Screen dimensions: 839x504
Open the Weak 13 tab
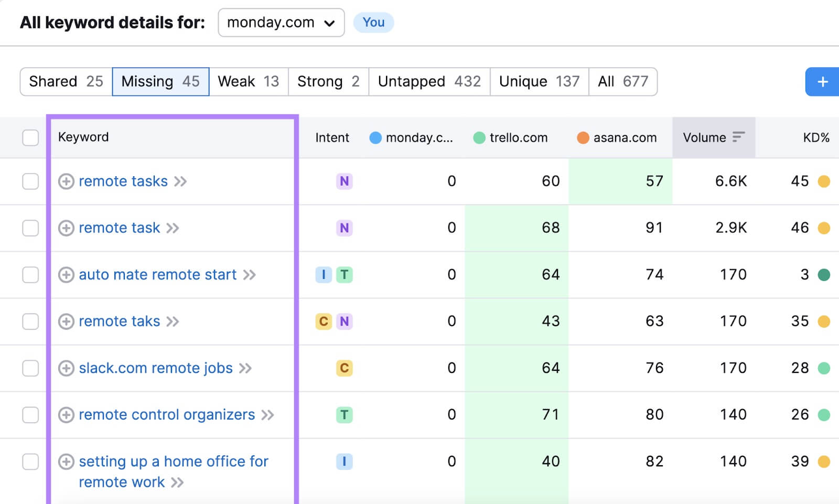249,81
